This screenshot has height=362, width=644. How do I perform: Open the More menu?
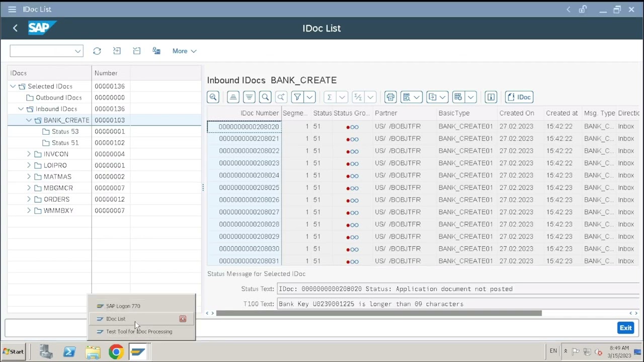tap(184, 51)
